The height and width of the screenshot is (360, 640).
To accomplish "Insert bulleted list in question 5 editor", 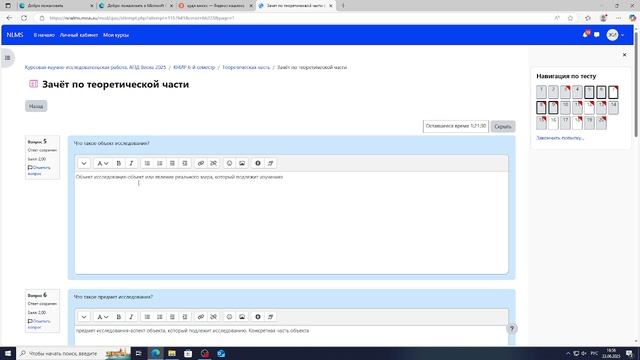I will (147, 163).
